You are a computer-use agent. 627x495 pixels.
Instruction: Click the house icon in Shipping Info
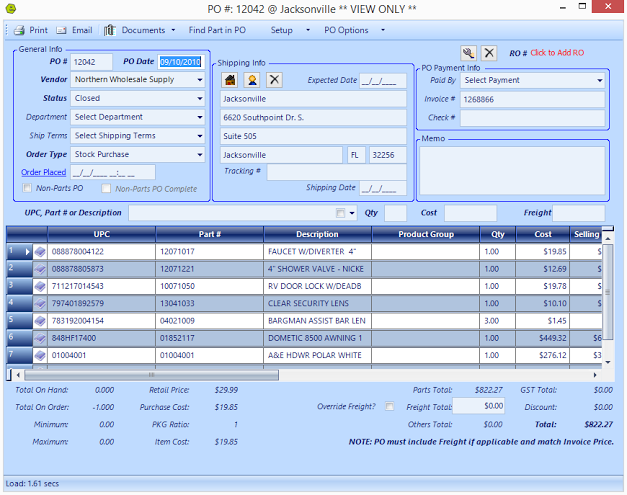coord(230,80)
